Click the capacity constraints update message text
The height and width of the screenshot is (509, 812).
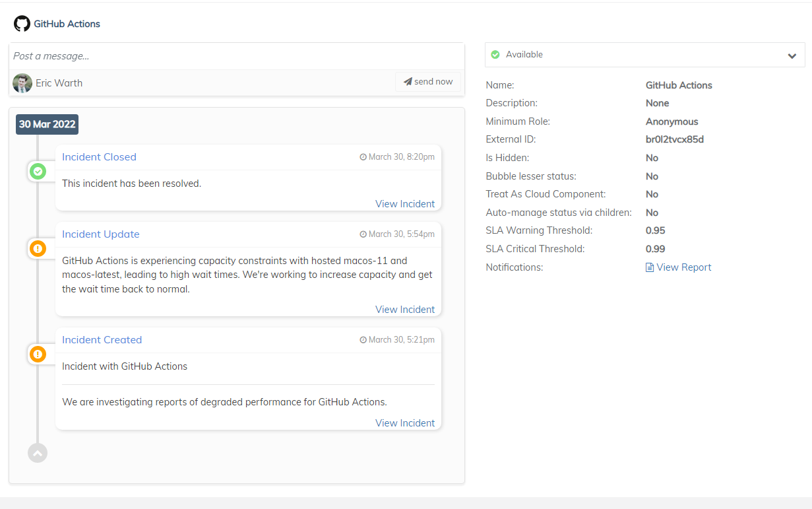(247, 275)
